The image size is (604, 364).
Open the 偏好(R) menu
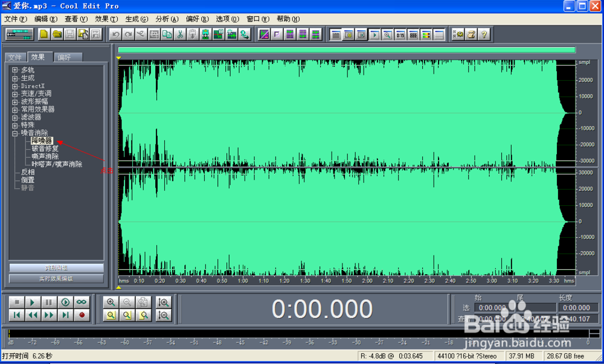[x=198, y=19]
